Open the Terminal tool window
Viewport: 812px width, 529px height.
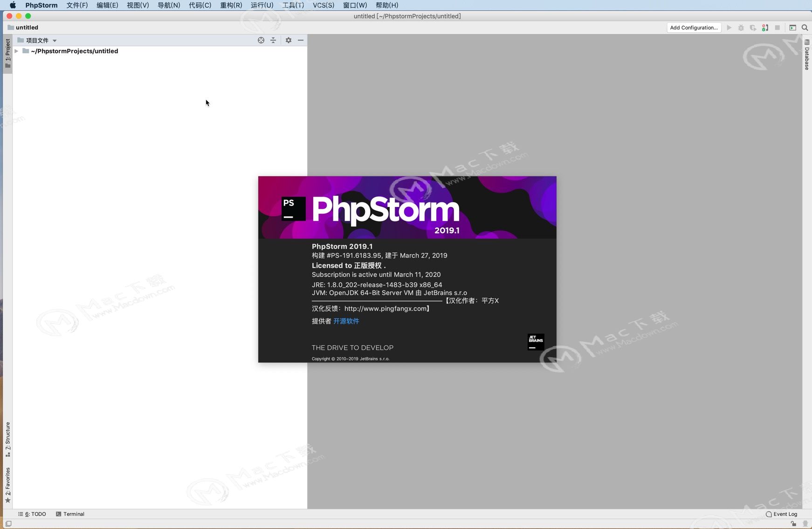(x=70, y=514)
